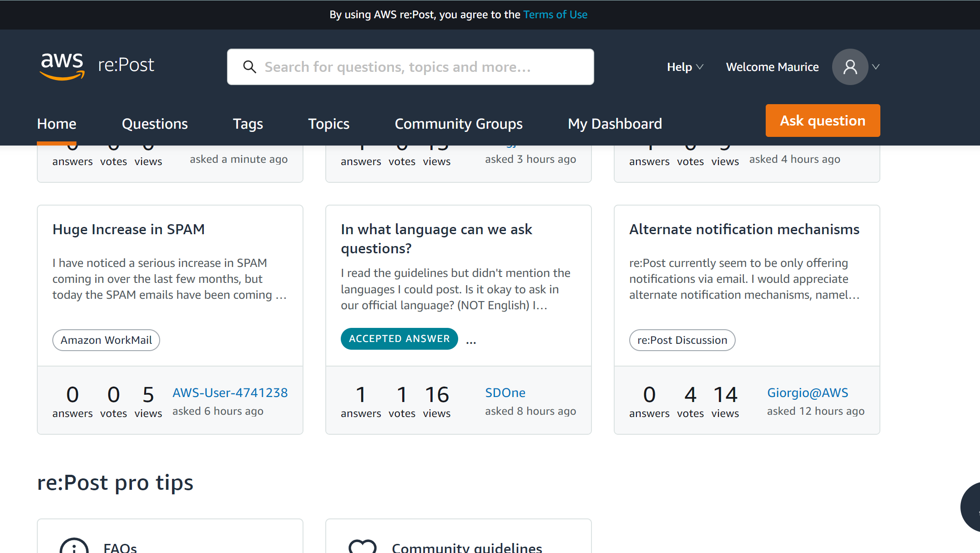The width and height of the screenshot is (980, 553).
Task: Open My Dashboard tab
Action: 615,124
